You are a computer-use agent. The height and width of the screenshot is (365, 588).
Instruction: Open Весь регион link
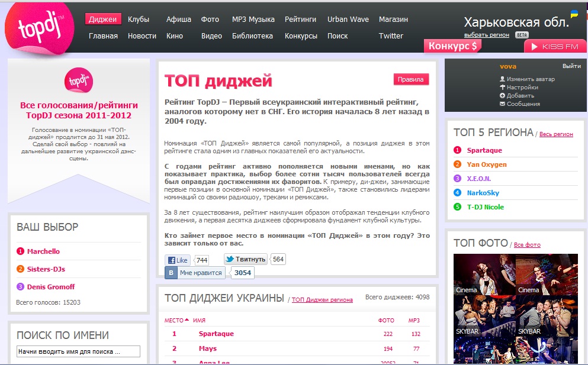click(x=556, y=134)
